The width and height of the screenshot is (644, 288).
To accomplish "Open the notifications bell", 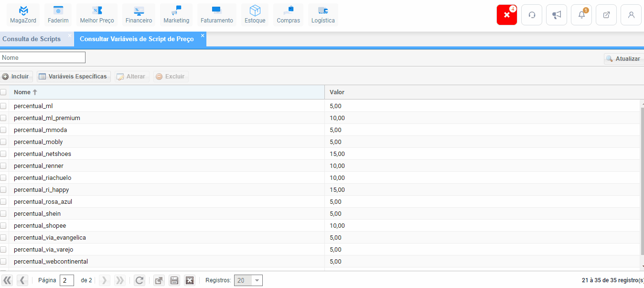I will [x=581, y=15].
